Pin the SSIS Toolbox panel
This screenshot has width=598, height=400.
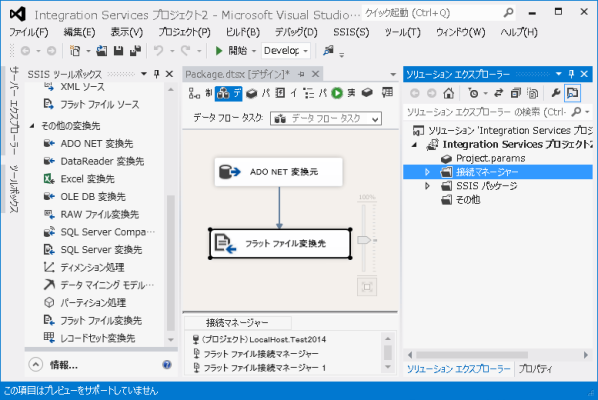[156, 74]
